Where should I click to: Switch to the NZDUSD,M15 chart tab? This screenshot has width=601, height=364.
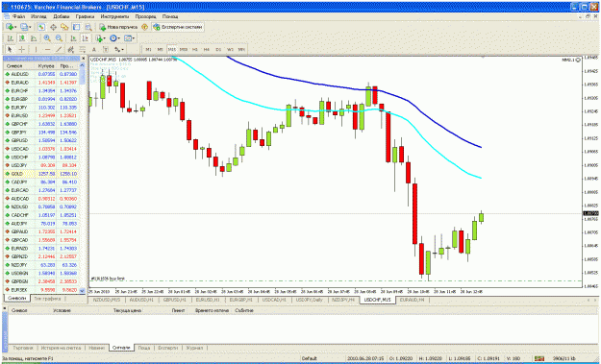[108, 300]
